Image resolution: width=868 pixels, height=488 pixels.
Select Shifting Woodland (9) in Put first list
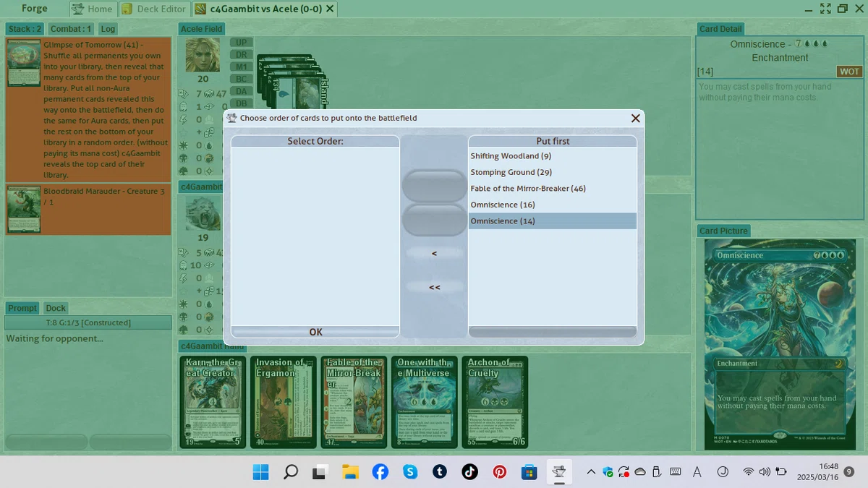tap(553, 156)
